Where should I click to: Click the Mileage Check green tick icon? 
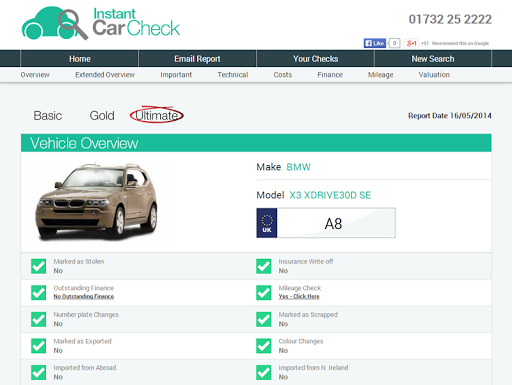pyautogui.click(x=264, y=293)
